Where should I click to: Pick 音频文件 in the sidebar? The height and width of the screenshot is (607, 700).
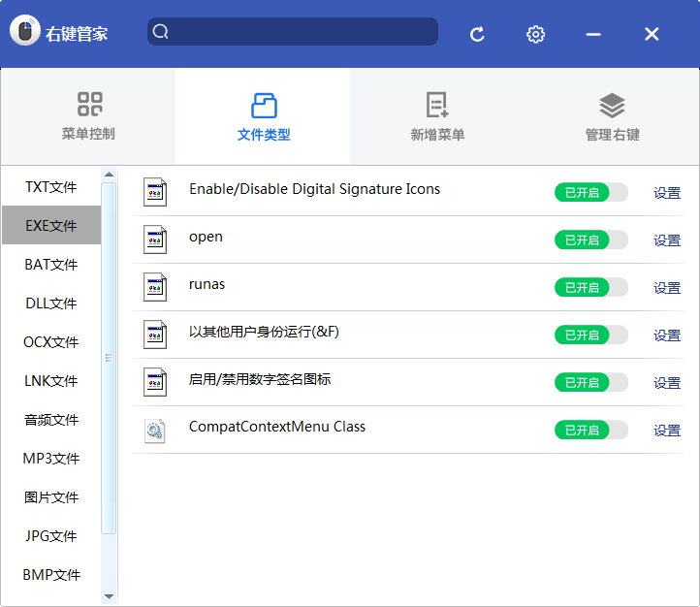(51, 420)
